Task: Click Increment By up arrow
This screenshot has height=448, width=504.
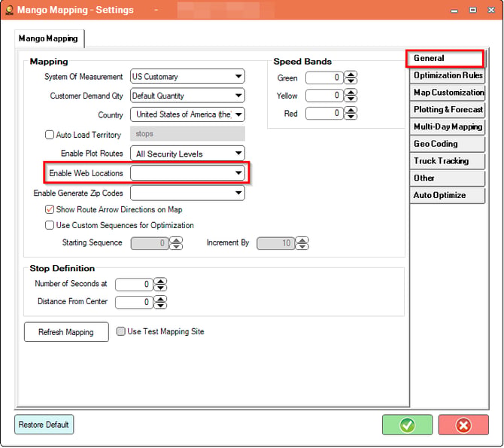Action: click(x=302, y=240)
